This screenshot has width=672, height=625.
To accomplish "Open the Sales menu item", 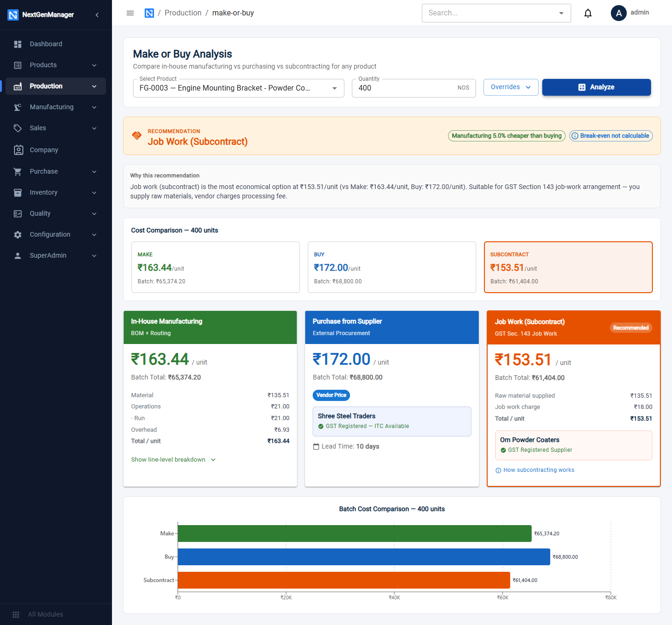I will [56, 128].
